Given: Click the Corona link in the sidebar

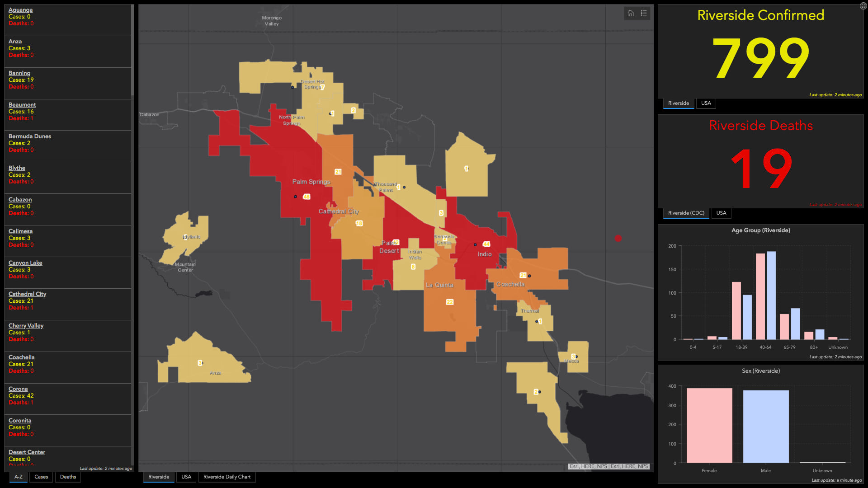Looking at the screenshot, I should pyautogui.click(x=18, y=389).
